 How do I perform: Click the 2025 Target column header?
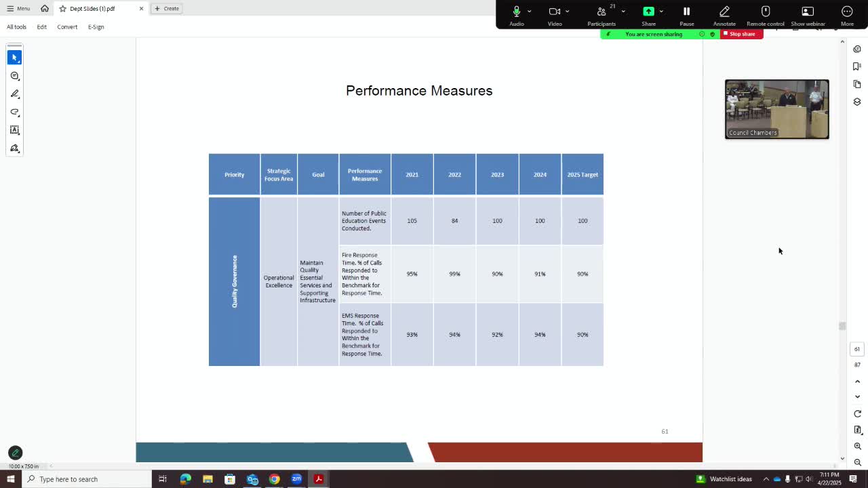point(583,174)
